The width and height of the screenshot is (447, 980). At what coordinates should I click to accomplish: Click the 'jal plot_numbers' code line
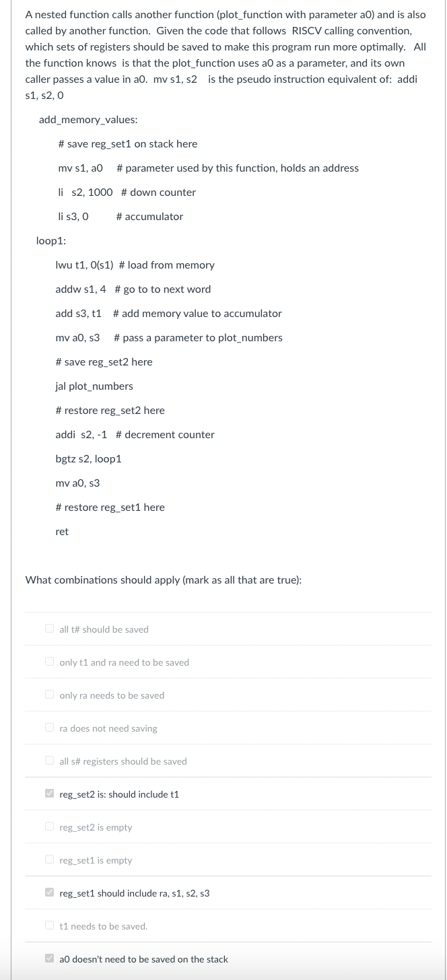94,386
